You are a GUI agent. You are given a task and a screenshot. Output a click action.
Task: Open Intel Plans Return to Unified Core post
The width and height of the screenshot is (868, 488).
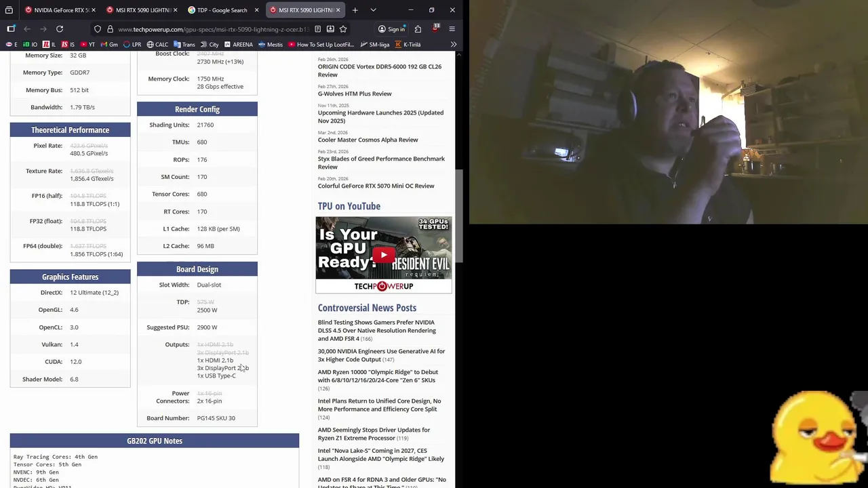click(379, 405)
